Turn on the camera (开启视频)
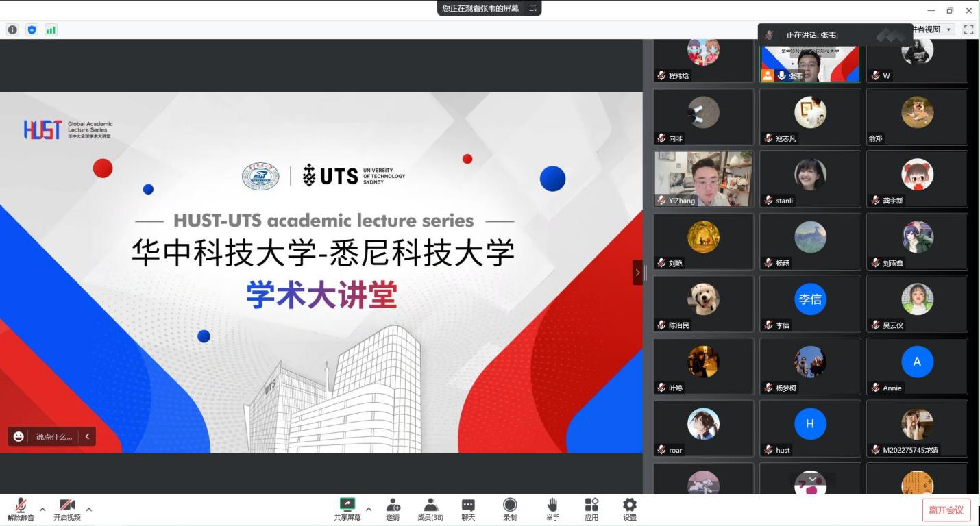The height and width of the screenshot is (526, 980). pyautogui.click(x=67, y=510)
